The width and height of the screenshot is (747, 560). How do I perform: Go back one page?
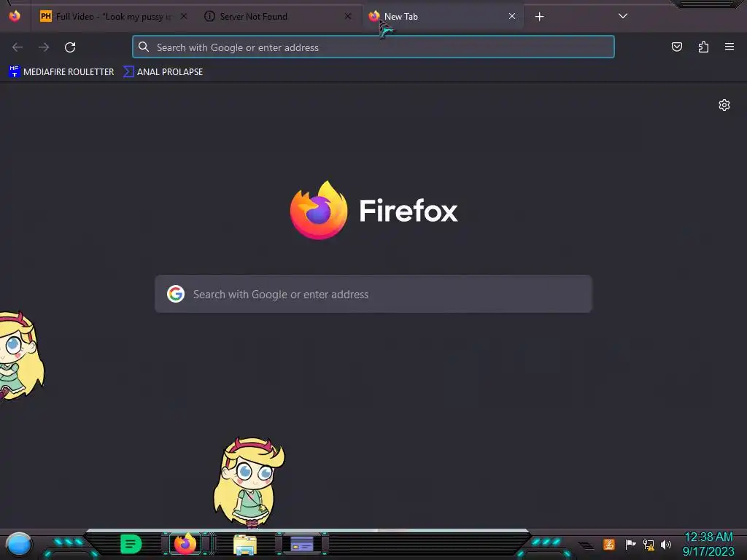[18, 47]
